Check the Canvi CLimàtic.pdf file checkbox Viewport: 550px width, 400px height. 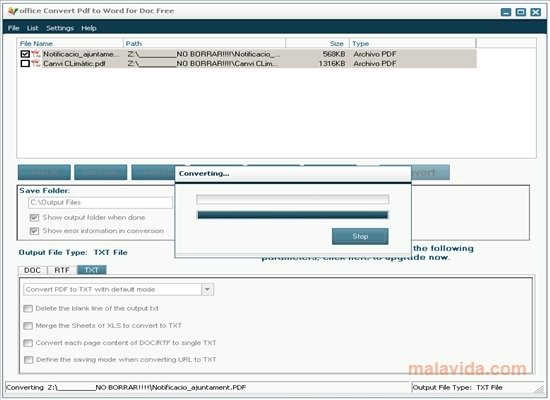click(x=25, y=64)
